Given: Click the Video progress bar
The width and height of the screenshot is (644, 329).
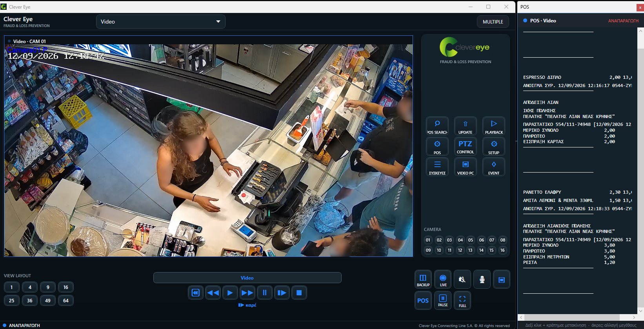Looking at the screenshot, I should 247,278.
